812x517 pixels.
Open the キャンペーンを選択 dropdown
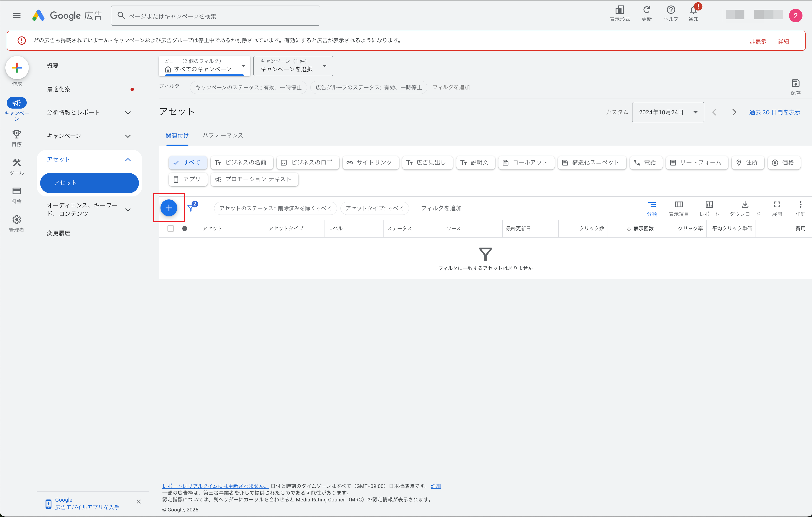(293, 66)
